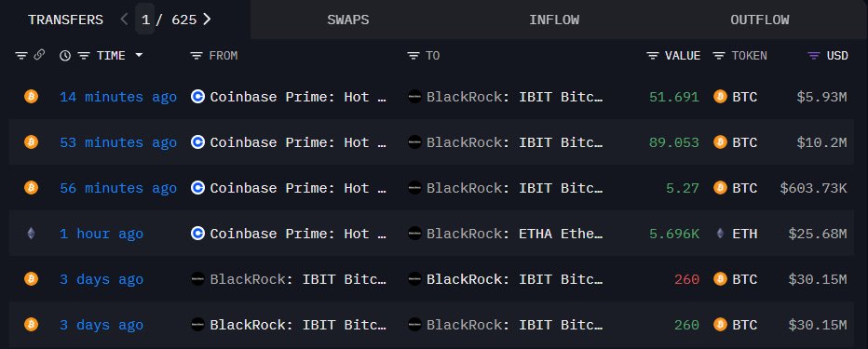The width and height of the screenshot is (868, 349).
Task: Go to next transfers page arrow
Action: [207, 20]
